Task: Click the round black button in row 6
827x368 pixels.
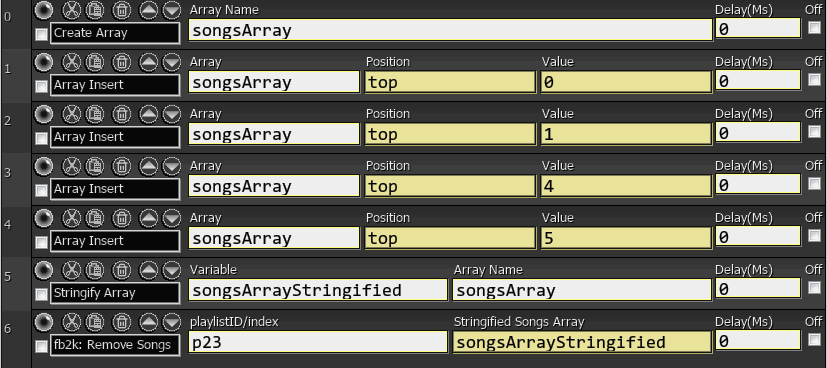Action: click(44, 323)
